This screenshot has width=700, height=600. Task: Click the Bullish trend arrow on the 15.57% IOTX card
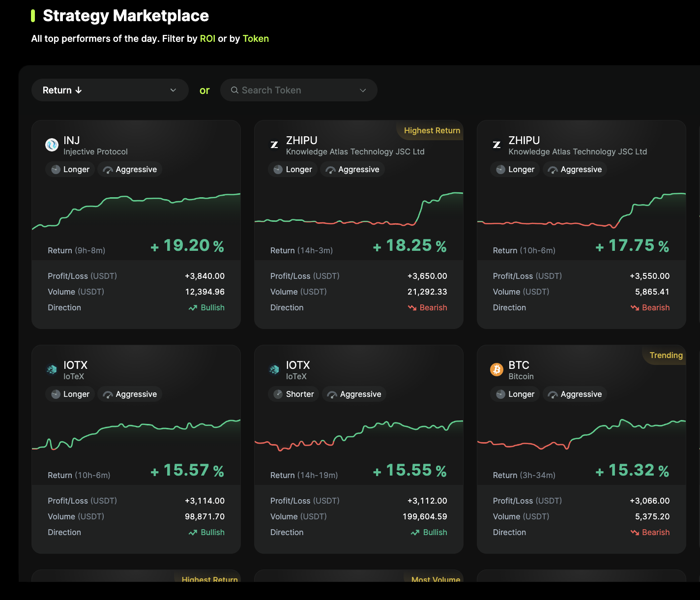tap(193, 533)
